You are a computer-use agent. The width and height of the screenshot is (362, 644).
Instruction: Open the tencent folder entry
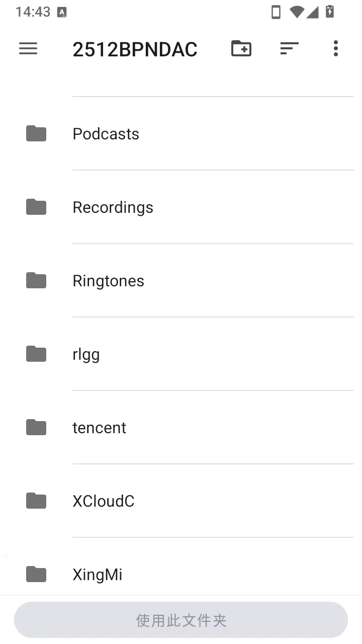(x=181, y=427)
